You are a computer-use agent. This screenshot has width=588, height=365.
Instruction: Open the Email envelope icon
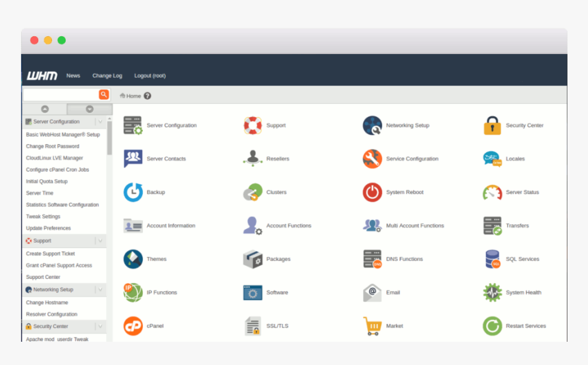tap(372, 293)
